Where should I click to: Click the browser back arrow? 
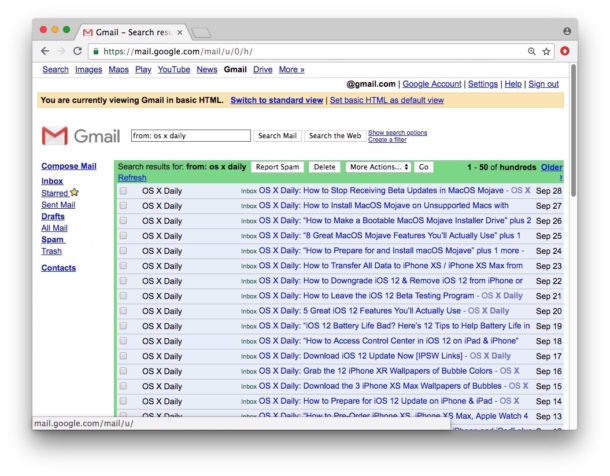45,51
